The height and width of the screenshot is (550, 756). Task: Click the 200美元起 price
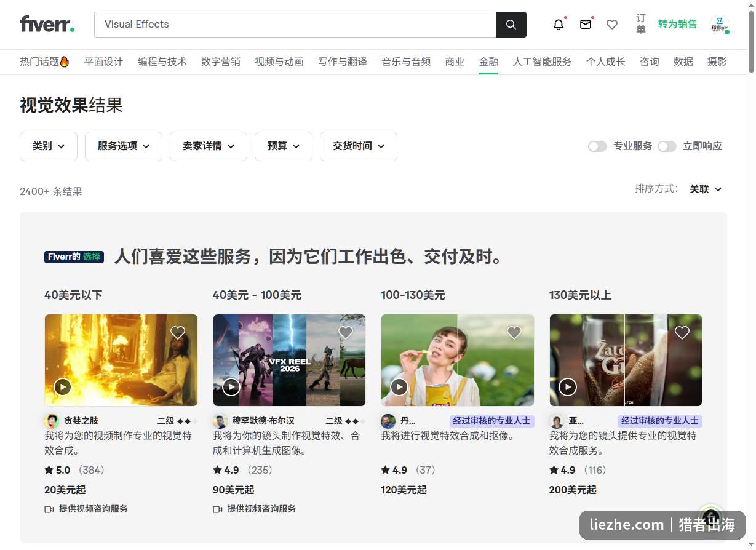(573, 490)
